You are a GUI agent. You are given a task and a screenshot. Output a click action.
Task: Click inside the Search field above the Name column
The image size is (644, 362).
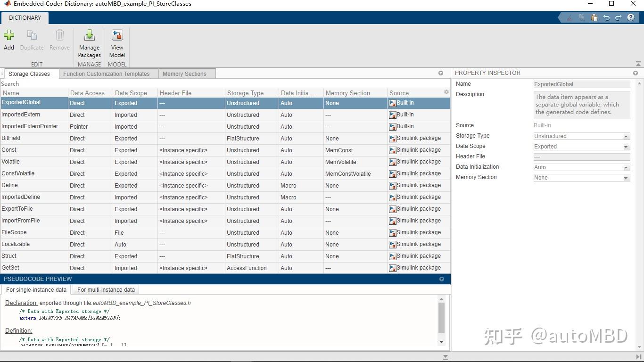(47, 83)
